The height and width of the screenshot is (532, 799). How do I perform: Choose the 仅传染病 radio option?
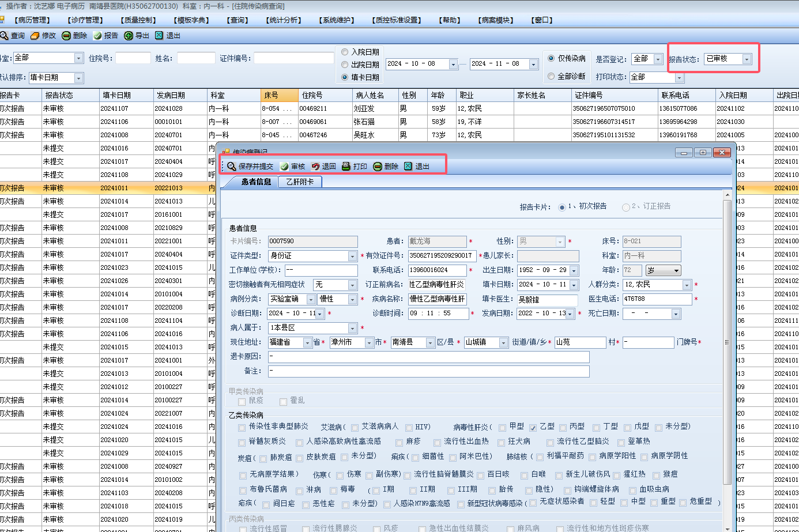tap(551, 58)
